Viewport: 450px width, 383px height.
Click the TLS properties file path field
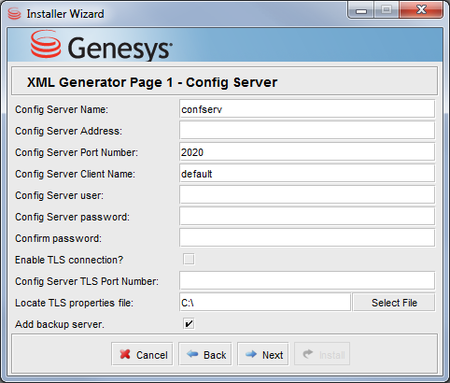(x=265, y=302)
